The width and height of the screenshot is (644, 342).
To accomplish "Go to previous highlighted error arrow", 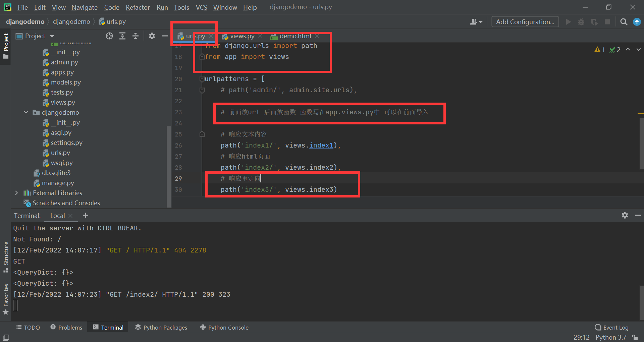I will click(628, 49).
